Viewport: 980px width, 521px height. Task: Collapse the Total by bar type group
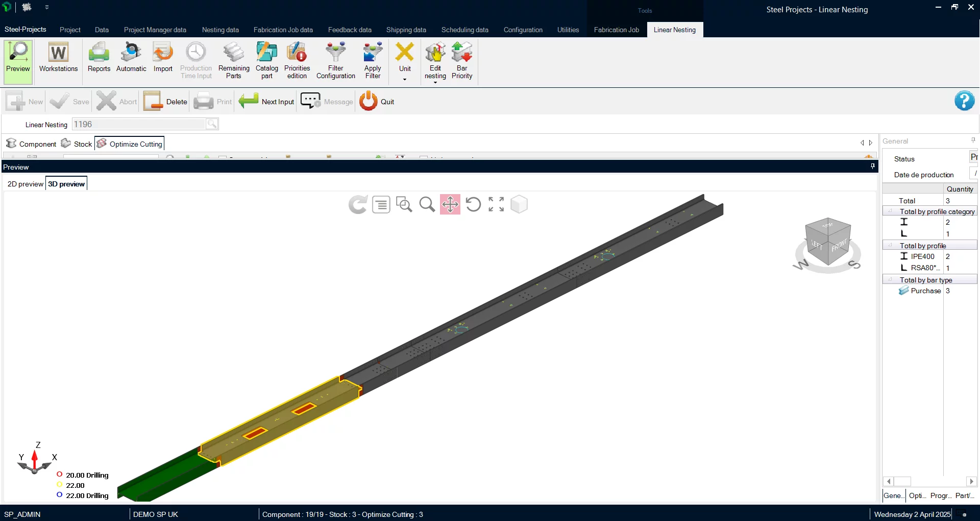point(890,280)
